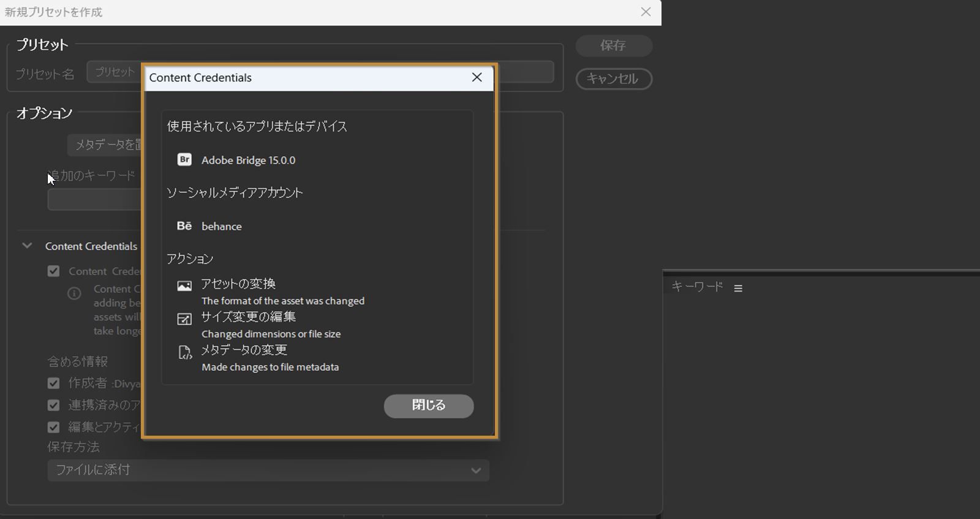
Task: Click the resize edit action icon
Action: point(184,319)
